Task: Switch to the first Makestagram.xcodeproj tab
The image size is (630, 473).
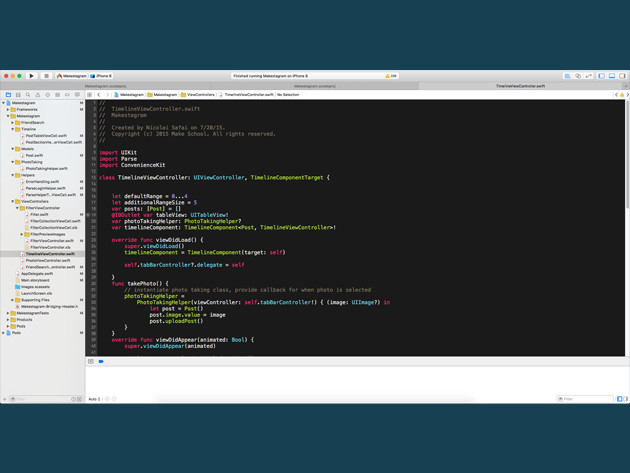Action: tap(106, 86)
